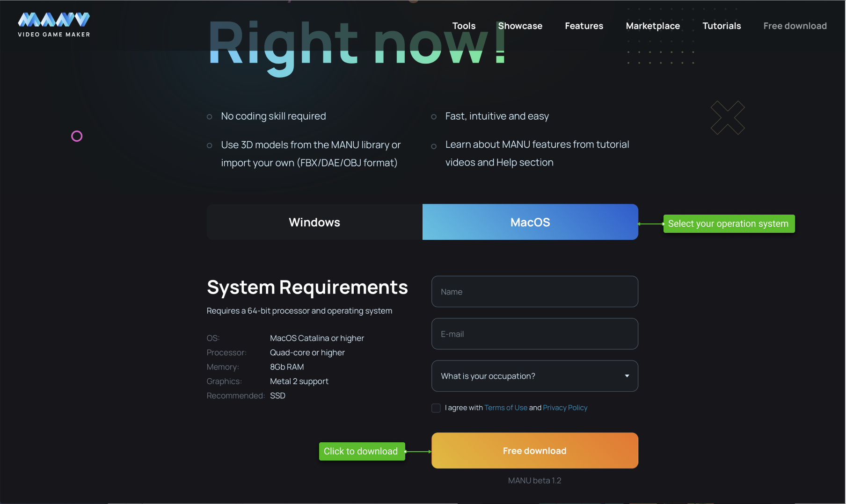Check the agree with Terms checkbox
This screenshot has height=504, width=846.
click(436, 408)
